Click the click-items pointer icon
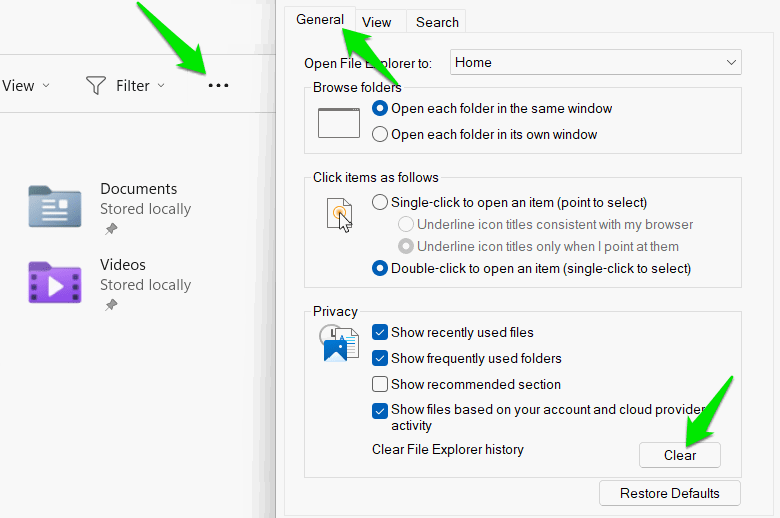 coord(339,214)
